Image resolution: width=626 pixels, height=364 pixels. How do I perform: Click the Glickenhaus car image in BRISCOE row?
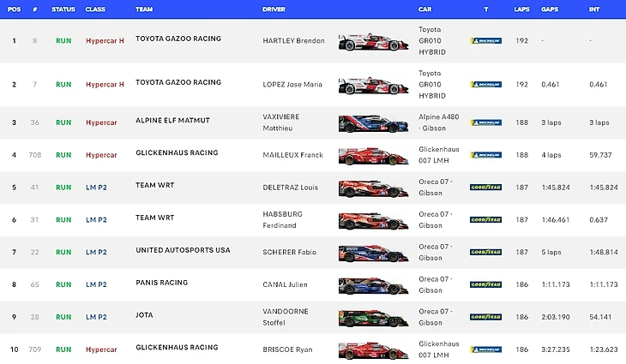point(373,350)
